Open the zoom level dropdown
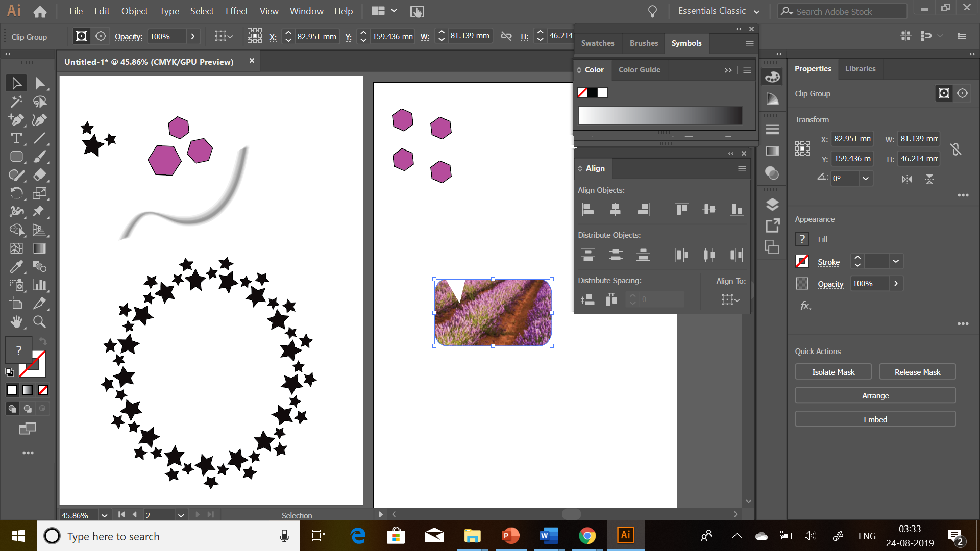 point(104,515)
